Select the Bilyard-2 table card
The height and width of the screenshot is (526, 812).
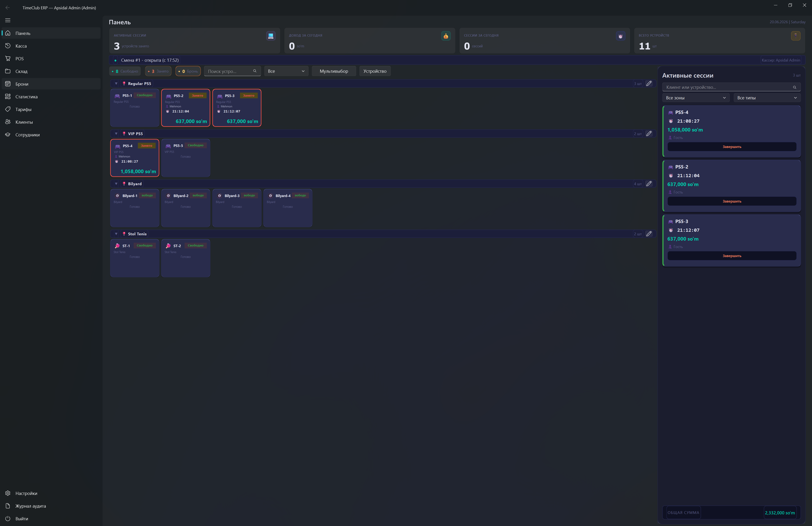[186, 208]
